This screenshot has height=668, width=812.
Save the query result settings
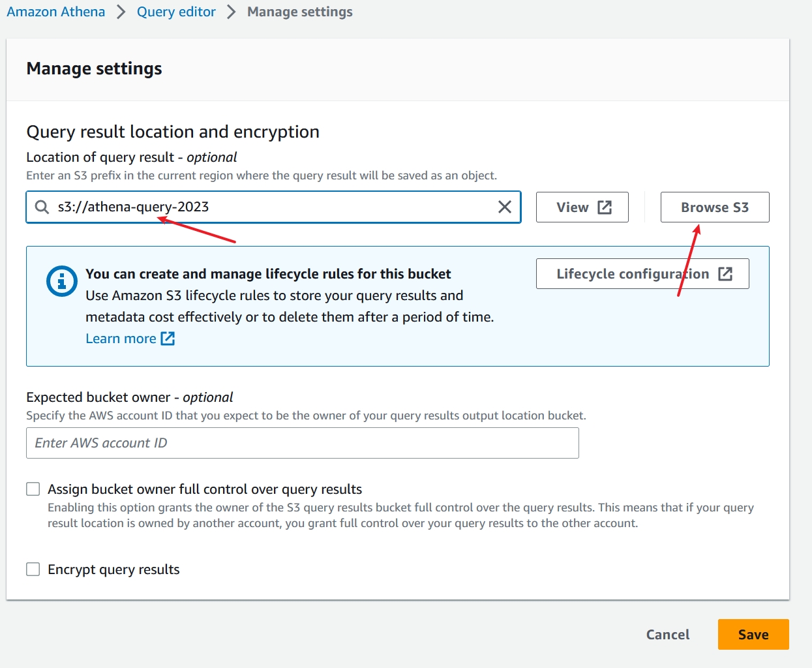pyautogui.click(x=753, y=635)
